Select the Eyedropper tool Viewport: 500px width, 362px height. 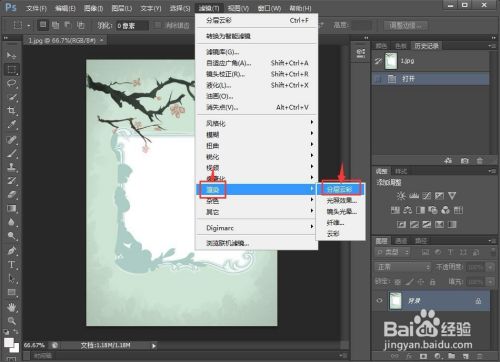[x=12, y=125]
